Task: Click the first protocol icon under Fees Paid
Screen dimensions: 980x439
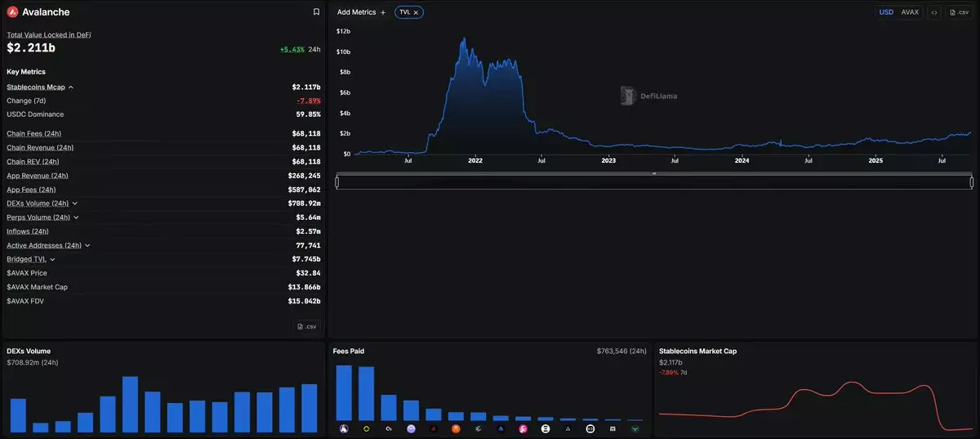Action: pyautogui.click(x=344, y=428)
